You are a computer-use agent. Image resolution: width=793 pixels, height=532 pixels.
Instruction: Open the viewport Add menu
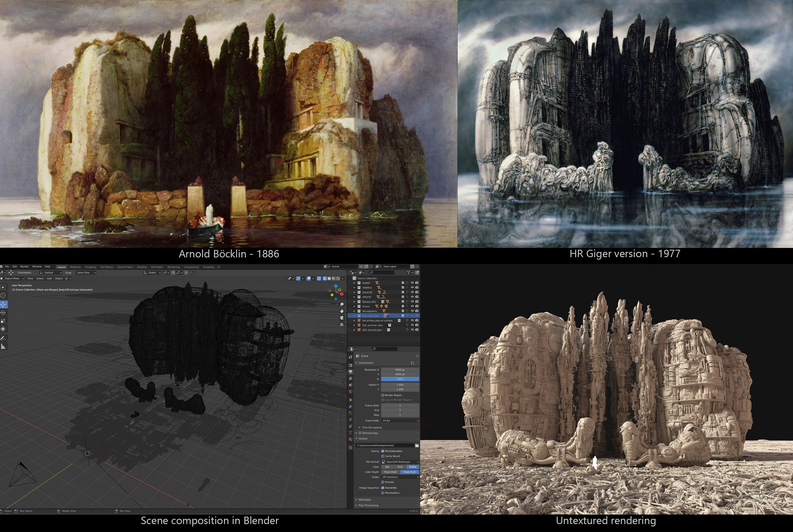click(x=49, y=279)
